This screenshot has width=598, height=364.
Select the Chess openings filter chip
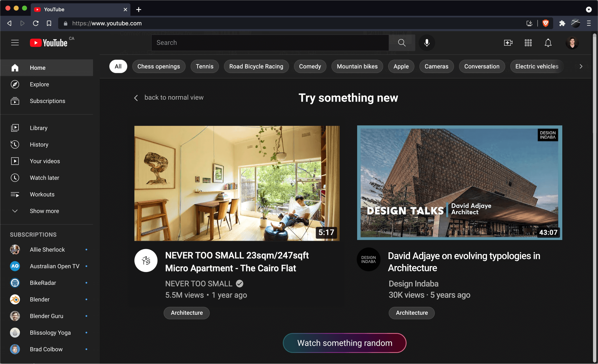click(x=159, y=66)
